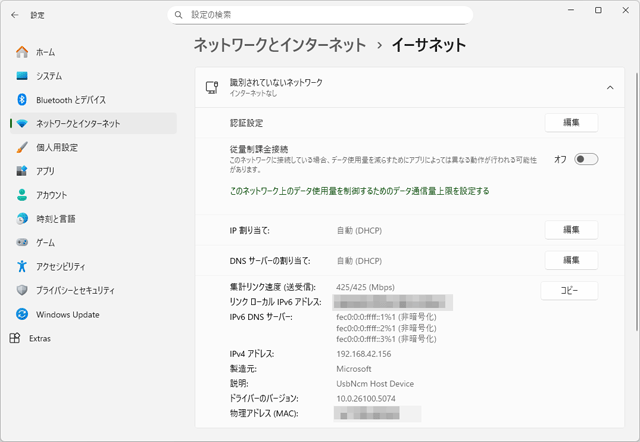Open アクセシビリティ in the sidebar

coord(63,266)
